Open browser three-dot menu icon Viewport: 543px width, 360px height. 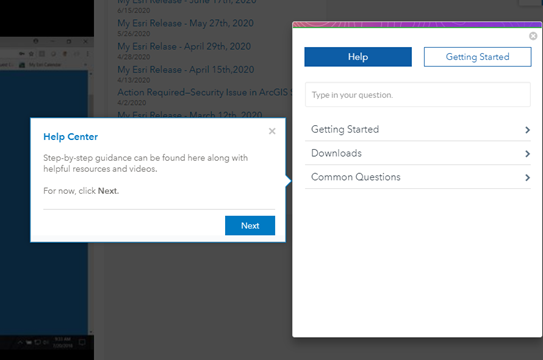pyautogui.click(x=87, y=54)
